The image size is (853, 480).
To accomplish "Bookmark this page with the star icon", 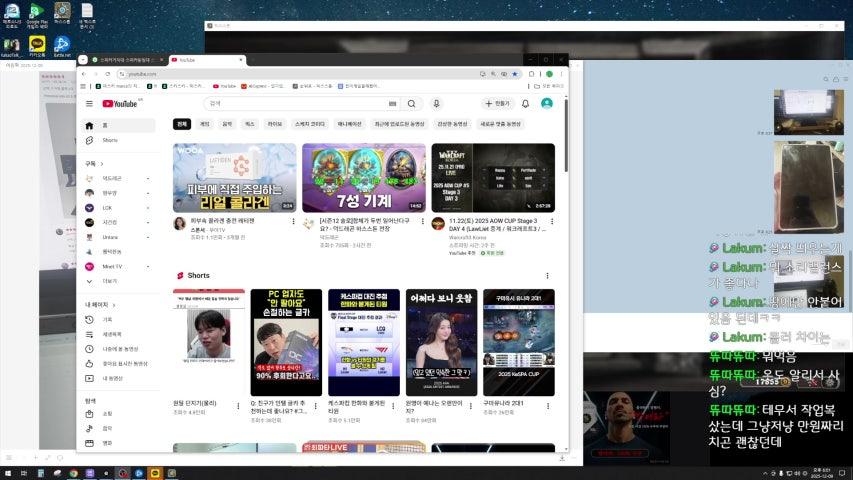I will pos(516,74).
